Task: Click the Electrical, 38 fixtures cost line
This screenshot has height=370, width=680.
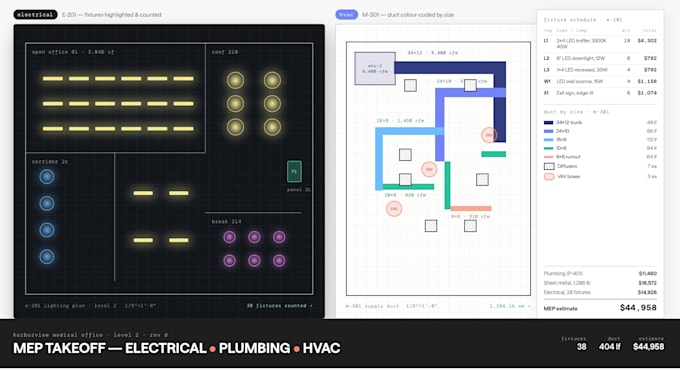Action: click(600, 292)
